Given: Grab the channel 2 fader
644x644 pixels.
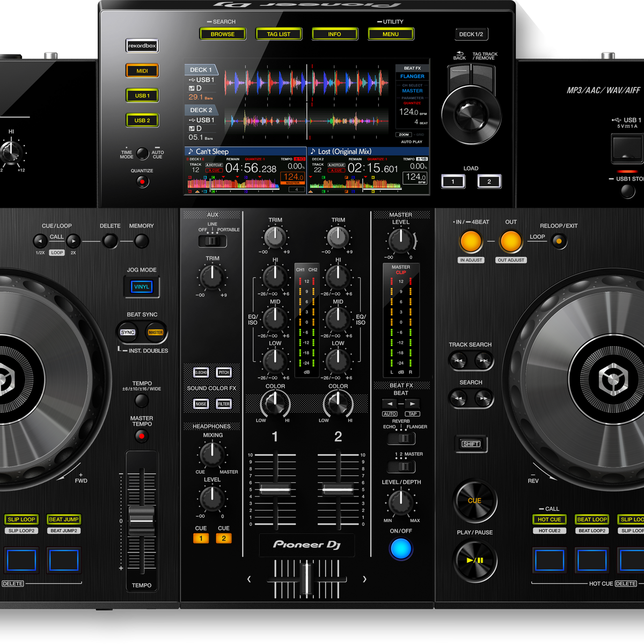Looking at the screenshot, I should tap(338, 489).
